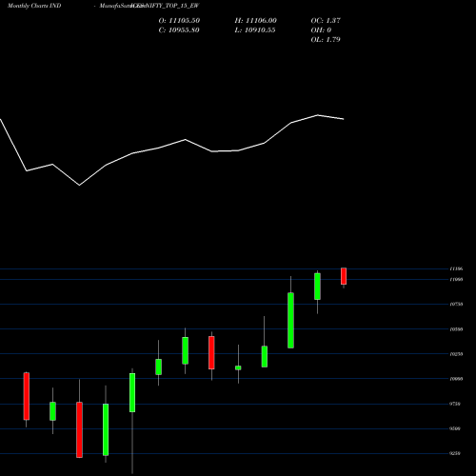The image size is (476, 476).
Task: Click the 'NIFTY_TOP_15_EW' symbol text
Action: [x=171, y=6]
